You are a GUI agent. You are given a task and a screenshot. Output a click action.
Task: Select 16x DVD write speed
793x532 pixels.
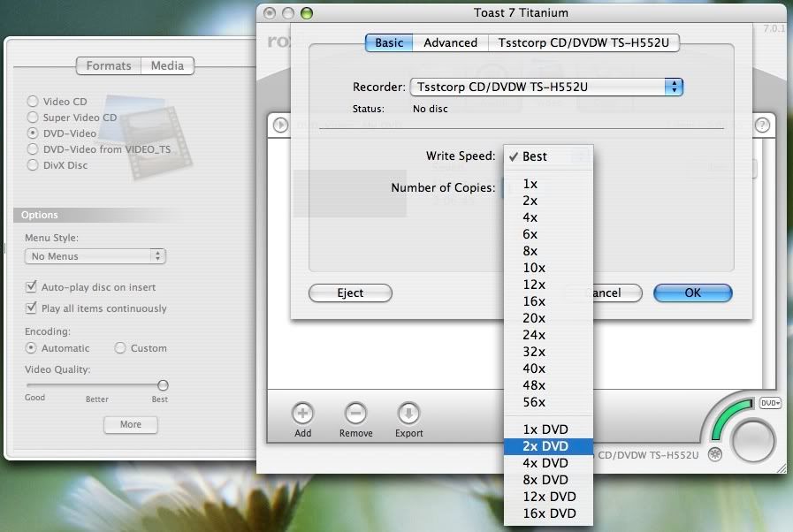pos(548,513)
